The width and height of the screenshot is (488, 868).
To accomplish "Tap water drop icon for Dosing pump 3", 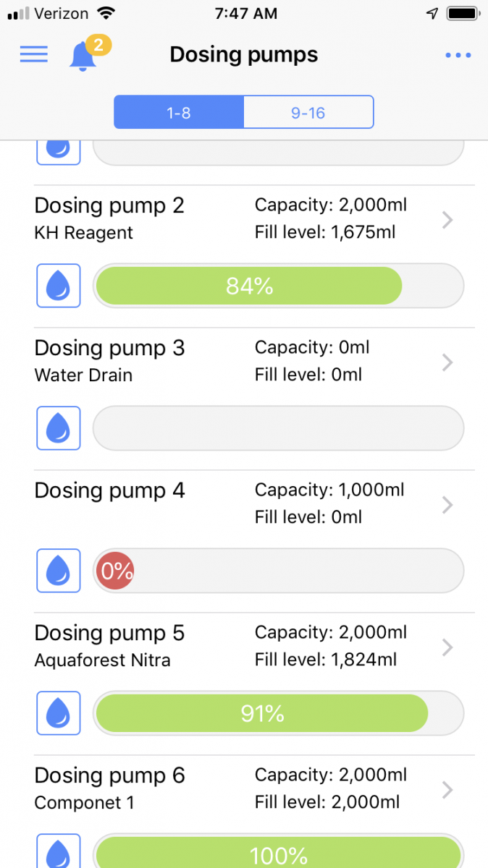I will [58, 428].
